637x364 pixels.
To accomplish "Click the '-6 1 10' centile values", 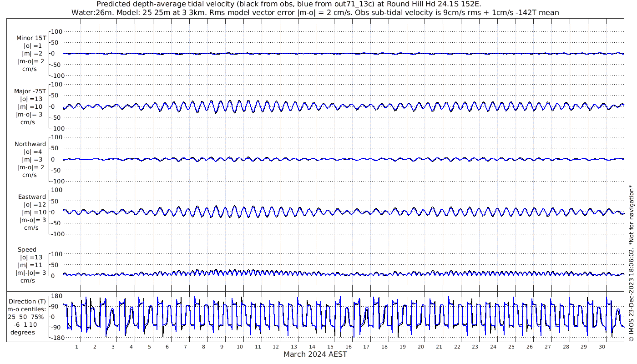I will (x=25, y=325).
